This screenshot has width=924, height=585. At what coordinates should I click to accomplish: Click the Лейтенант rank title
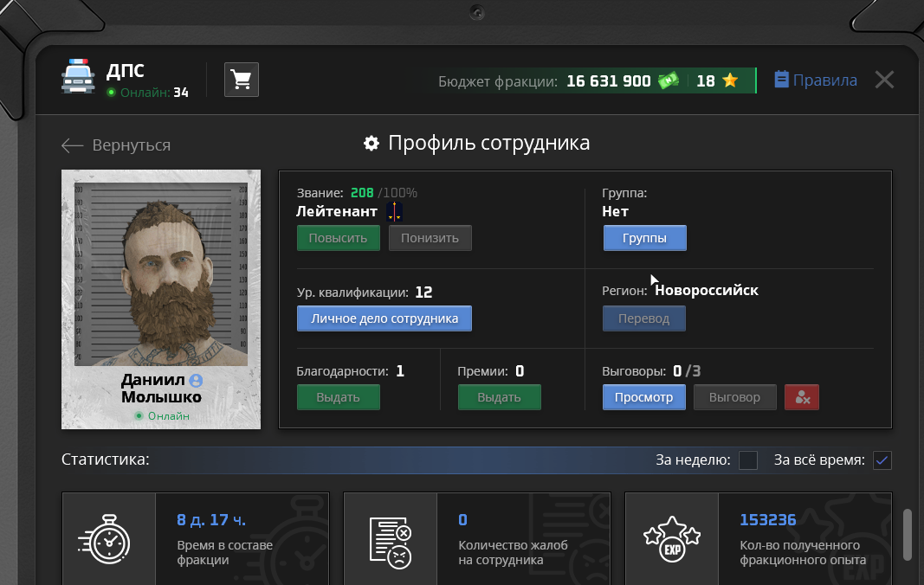point(337,211)
